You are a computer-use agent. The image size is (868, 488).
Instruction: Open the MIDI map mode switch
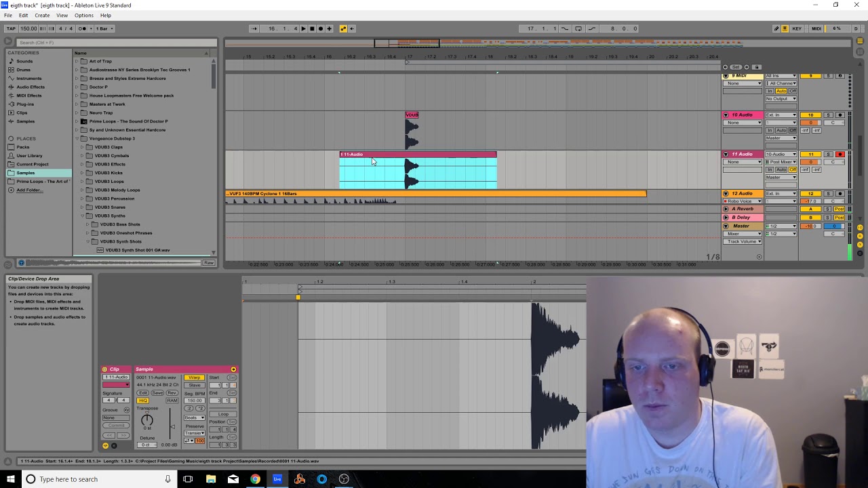pyautogui.click(x=816, y=28)
